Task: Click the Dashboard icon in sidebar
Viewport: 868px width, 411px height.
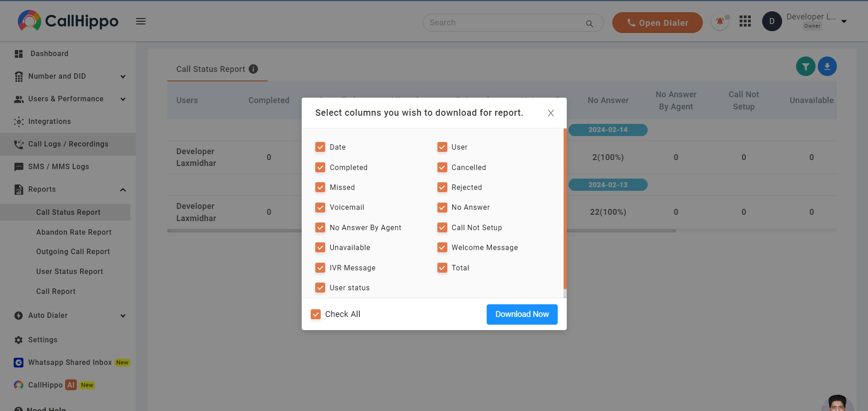Action: pos(19,54)
